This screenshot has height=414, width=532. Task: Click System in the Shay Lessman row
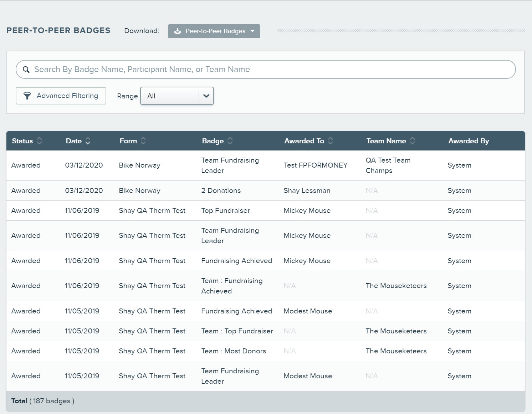(x=459, y=191)
